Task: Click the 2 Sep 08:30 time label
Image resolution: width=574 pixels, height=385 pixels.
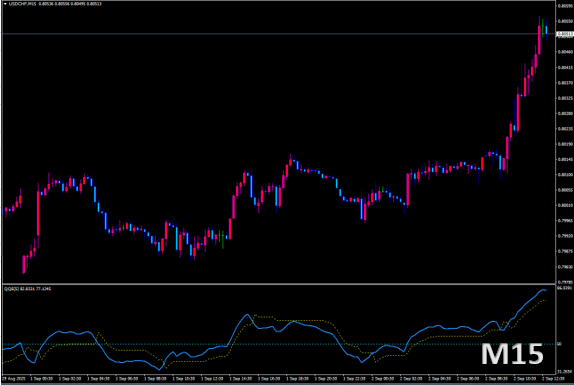Action: 496,379
